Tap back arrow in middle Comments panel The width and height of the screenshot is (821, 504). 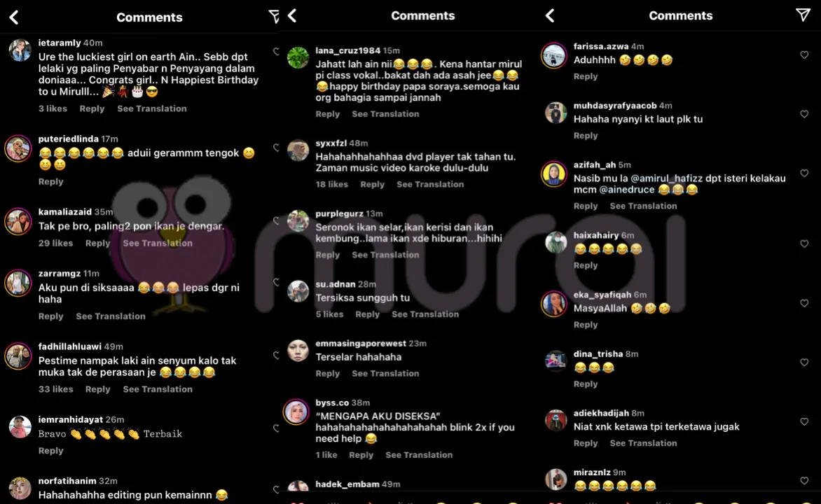click(292, 15)
